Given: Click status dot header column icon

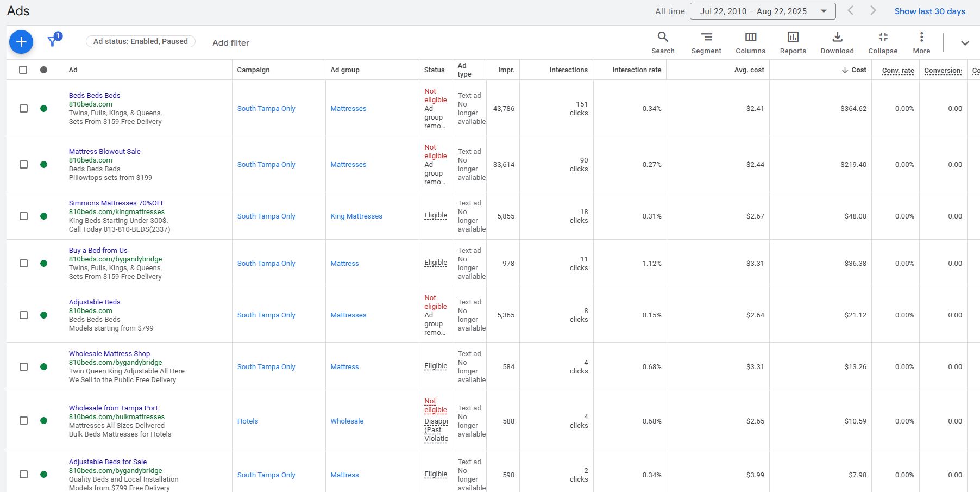Looking at the screenshot, I should click(44, 70).
